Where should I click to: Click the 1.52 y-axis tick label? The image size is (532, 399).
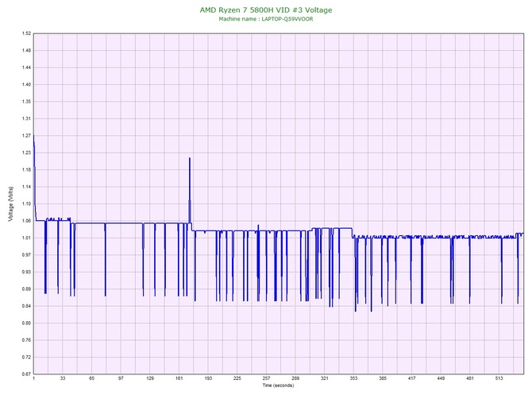[26, 33]
